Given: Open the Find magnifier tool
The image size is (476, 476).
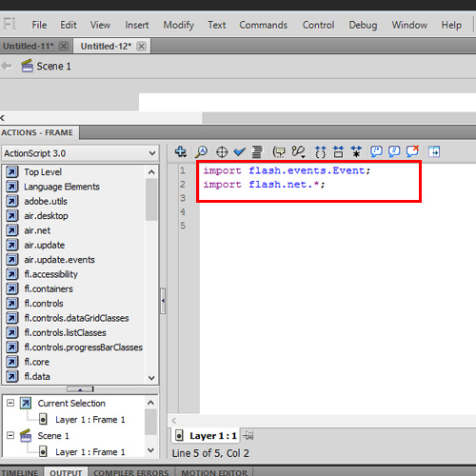Looking at the screenshot, I should pos(201,152).
